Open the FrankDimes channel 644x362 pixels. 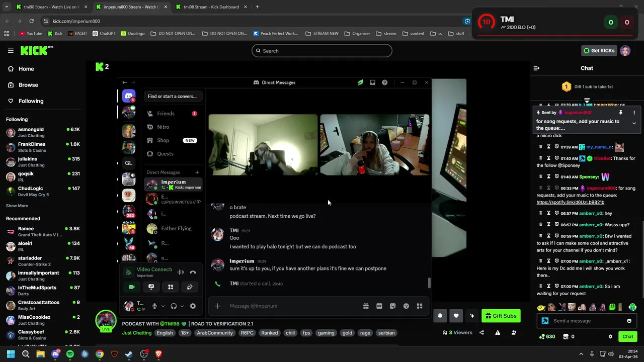[43, 147]
